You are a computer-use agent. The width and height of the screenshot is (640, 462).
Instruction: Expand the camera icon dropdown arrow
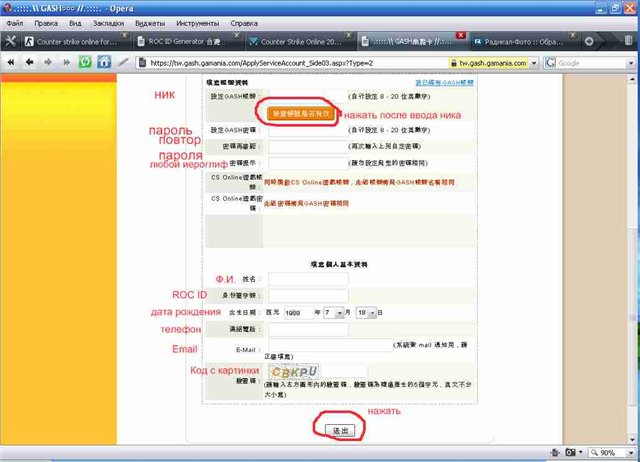[x=580, y=452]
